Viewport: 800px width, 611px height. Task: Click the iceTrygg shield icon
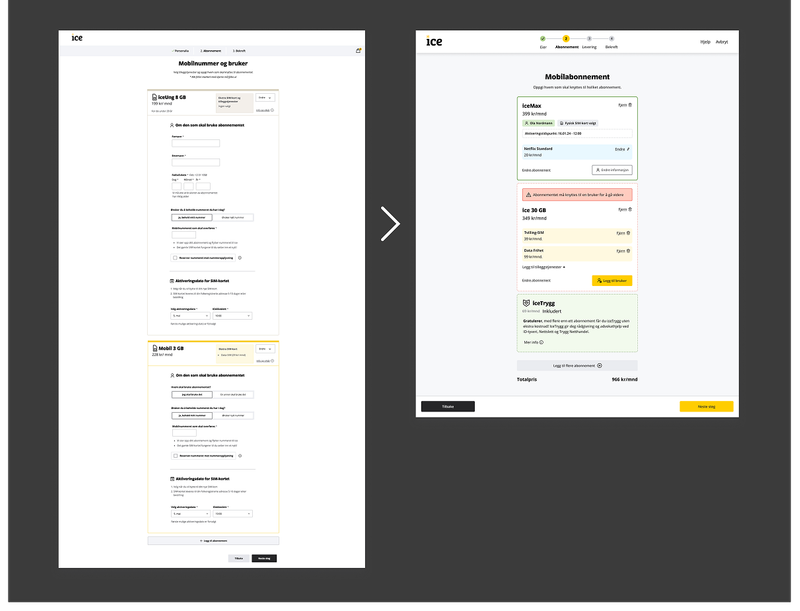coord(526,303)
